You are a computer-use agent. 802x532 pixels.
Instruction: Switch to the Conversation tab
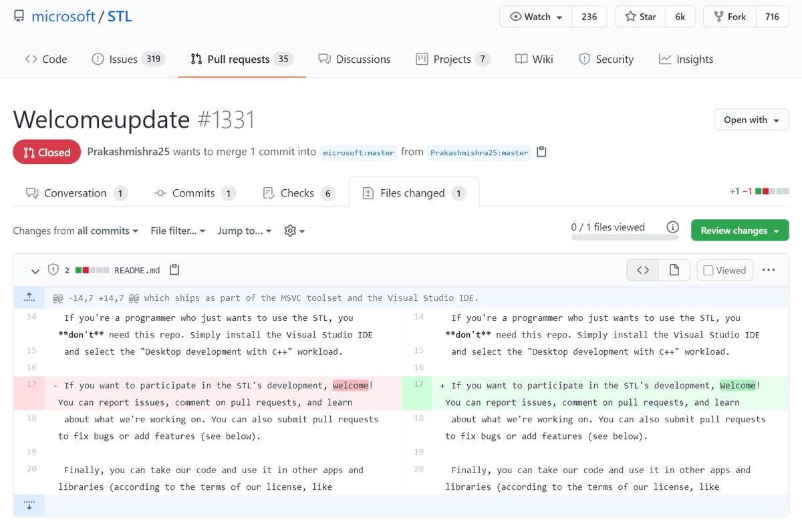point(76,193)
